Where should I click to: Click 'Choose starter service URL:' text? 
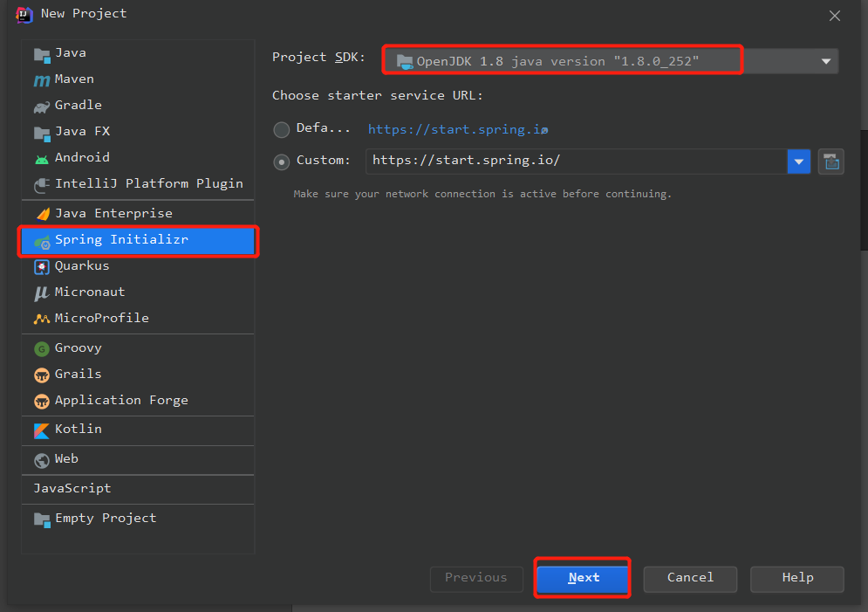point(378,96)
